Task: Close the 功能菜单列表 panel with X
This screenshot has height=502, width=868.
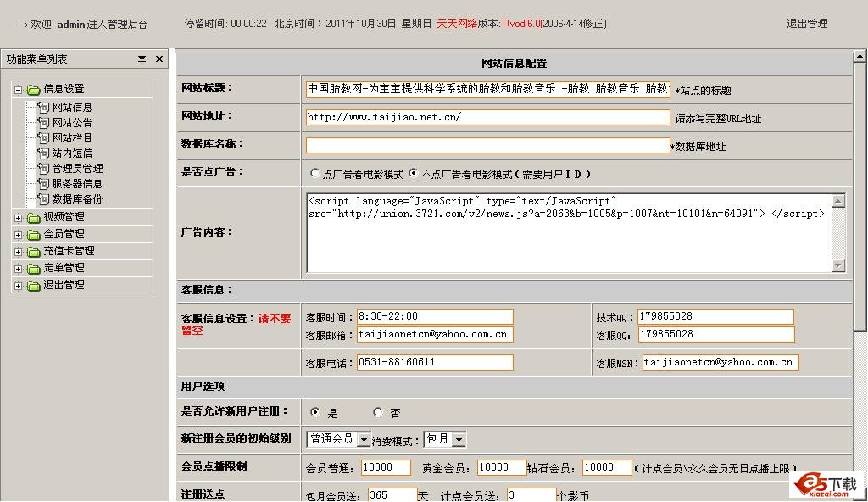Action: [x=159, y=59]
